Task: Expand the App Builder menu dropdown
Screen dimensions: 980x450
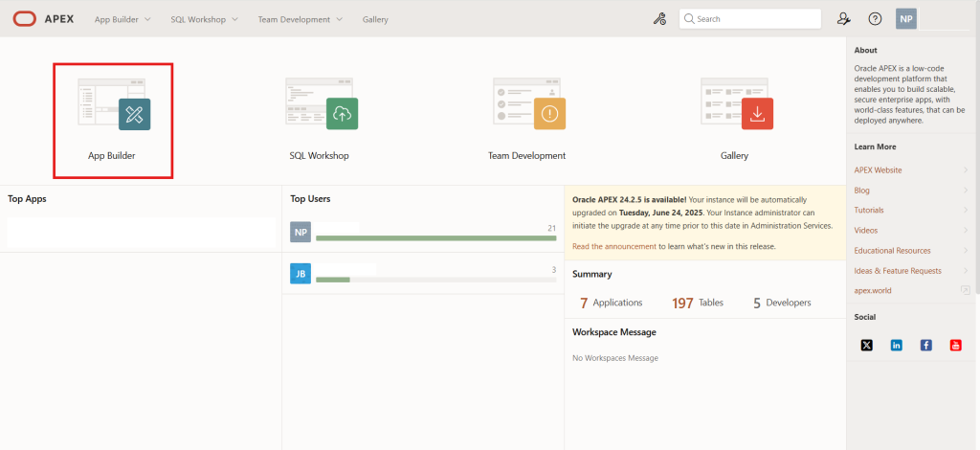Action: pos(122,19)
